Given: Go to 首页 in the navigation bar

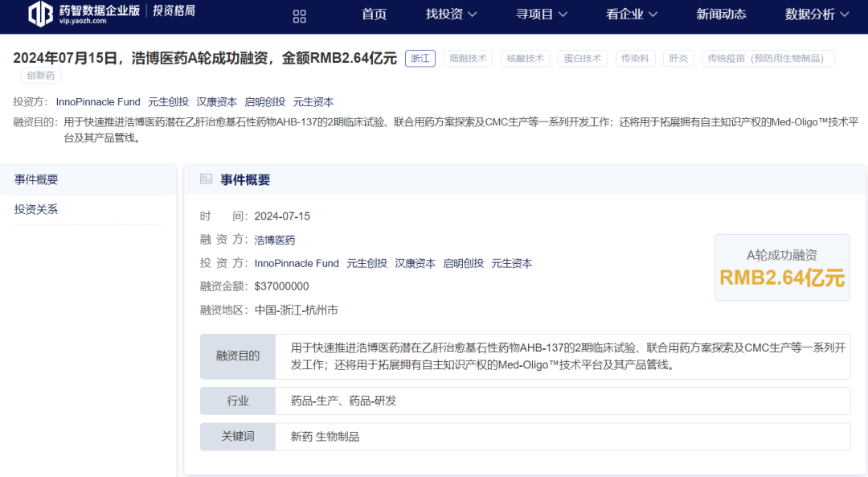Looking at the screenshot, I should click(375, 14).
